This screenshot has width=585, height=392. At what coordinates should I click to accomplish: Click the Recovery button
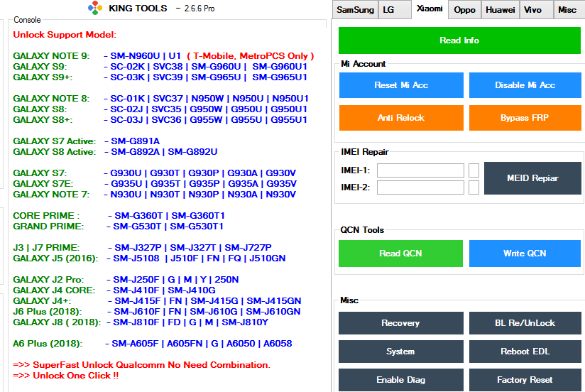[x=400, y=323]
